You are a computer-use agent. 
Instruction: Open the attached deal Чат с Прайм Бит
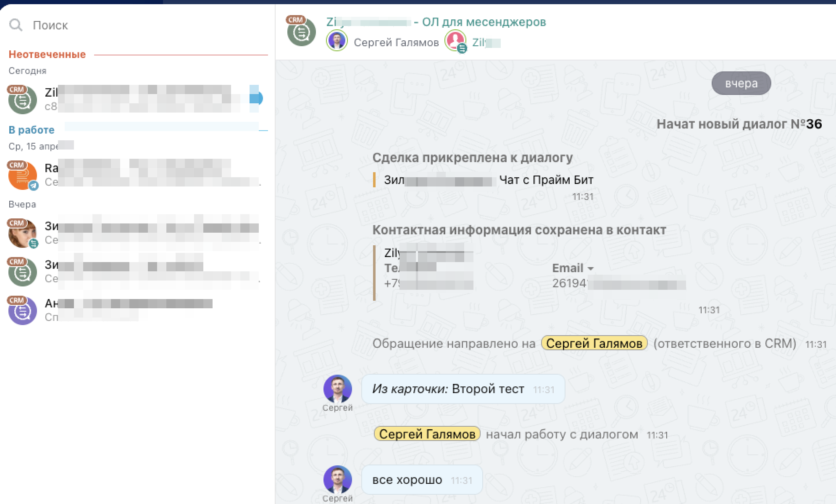click(546, 180)
